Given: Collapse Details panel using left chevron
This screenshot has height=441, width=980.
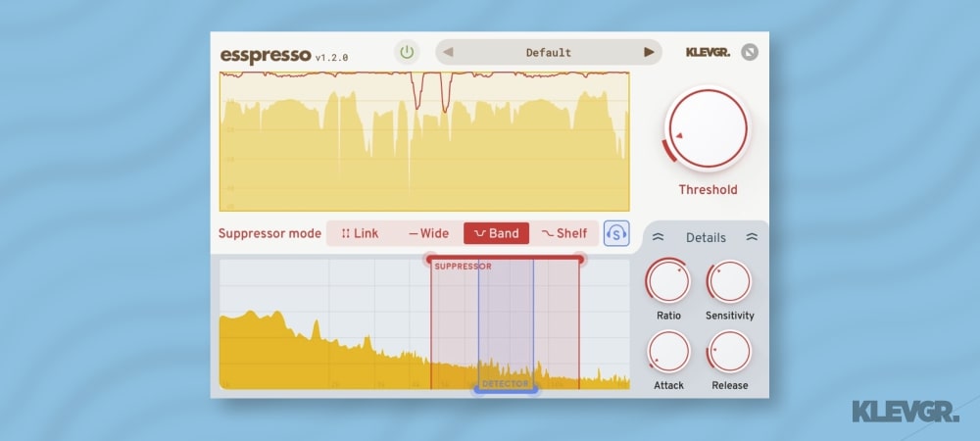Looking at the screenshot, I should tap(659, 237).
